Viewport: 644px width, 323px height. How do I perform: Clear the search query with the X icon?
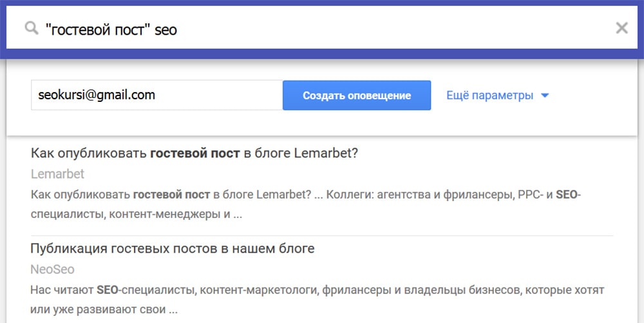(x=621, y=28)
